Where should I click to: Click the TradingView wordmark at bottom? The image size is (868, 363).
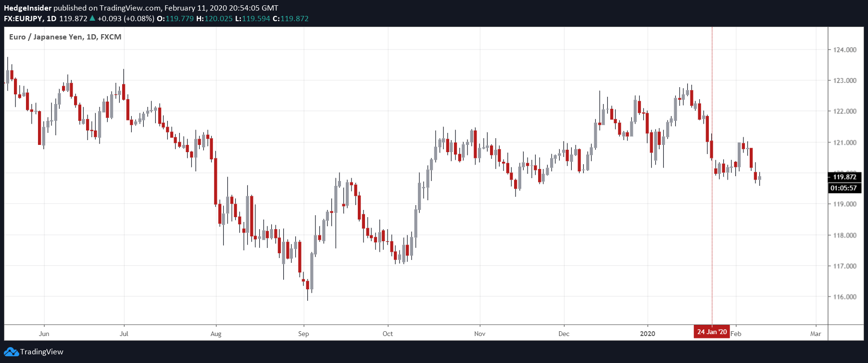pos(42,352)
